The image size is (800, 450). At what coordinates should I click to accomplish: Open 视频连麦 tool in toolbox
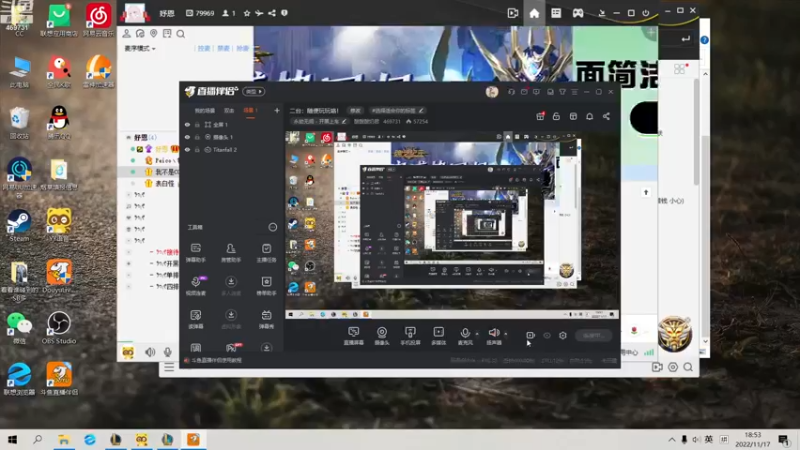196,286
